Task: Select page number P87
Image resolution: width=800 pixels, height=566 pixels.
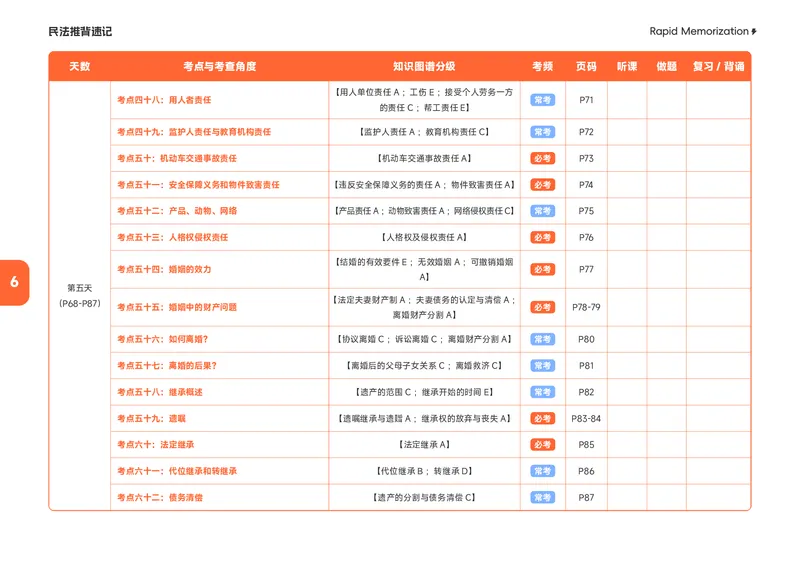Action: point(586,498)
